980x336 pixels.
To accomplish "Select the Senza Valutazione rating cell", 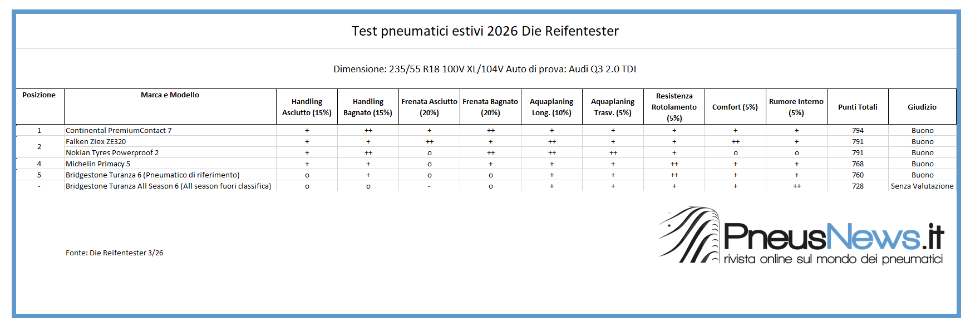I will 922,186.
